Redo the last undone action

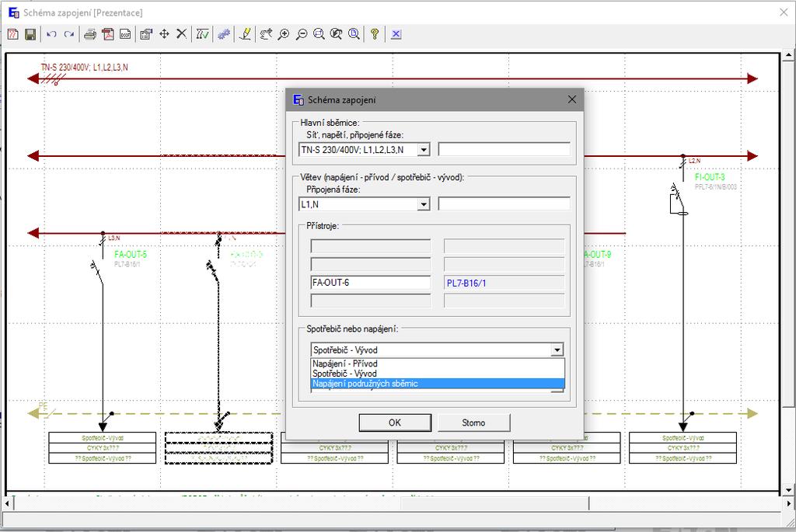[x=69, y=34]
